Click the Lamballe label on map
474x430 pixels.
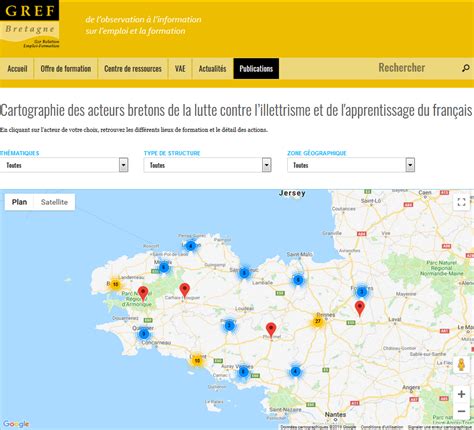tap(262, 282)
